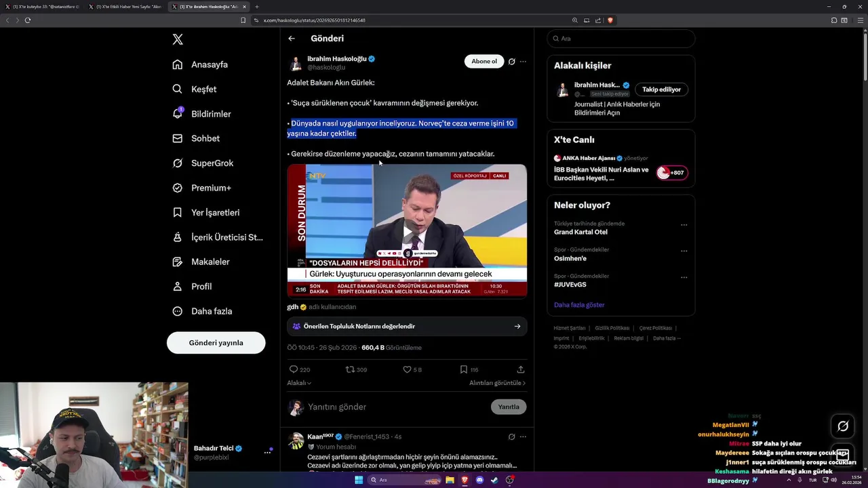Open Anasayfa from the sidebar
Viewport: 868px width, 488px height.
pos(200,64)
